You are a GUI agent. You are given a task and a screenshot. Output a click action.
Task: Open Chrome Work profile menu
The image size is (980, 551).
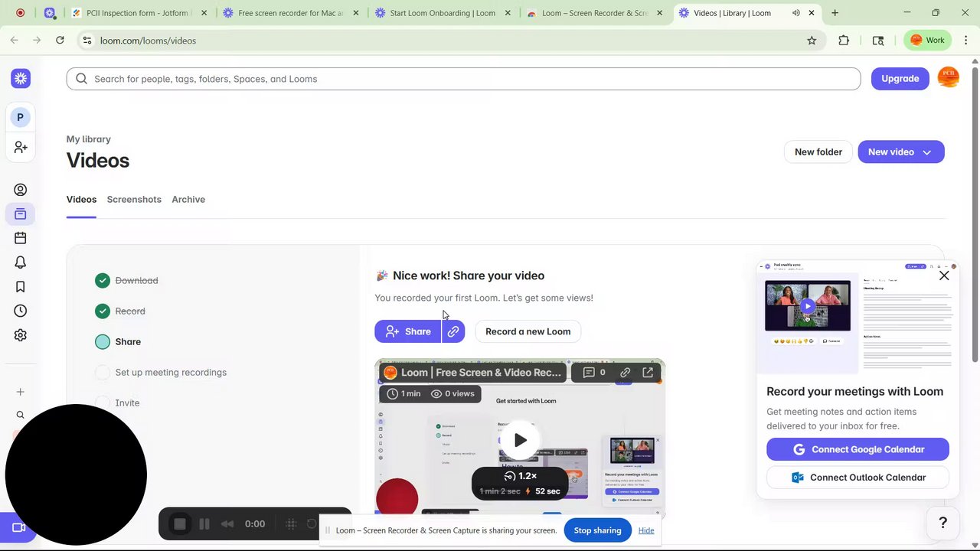(x=926, y=41)
